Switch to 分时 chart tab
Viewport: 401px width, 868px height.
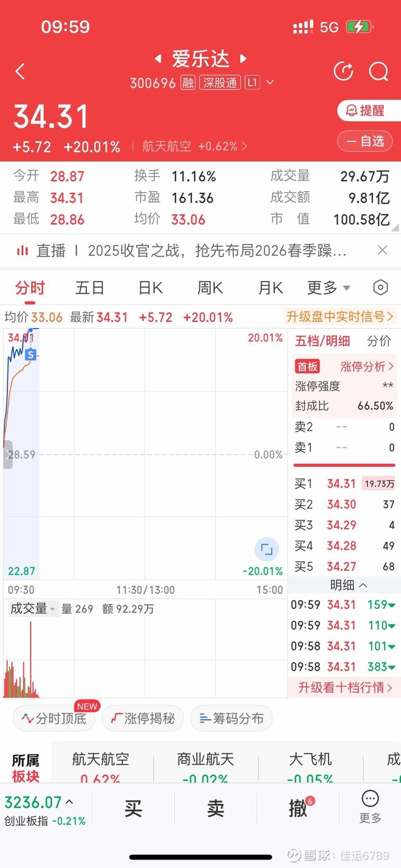[x=30, y=288]
